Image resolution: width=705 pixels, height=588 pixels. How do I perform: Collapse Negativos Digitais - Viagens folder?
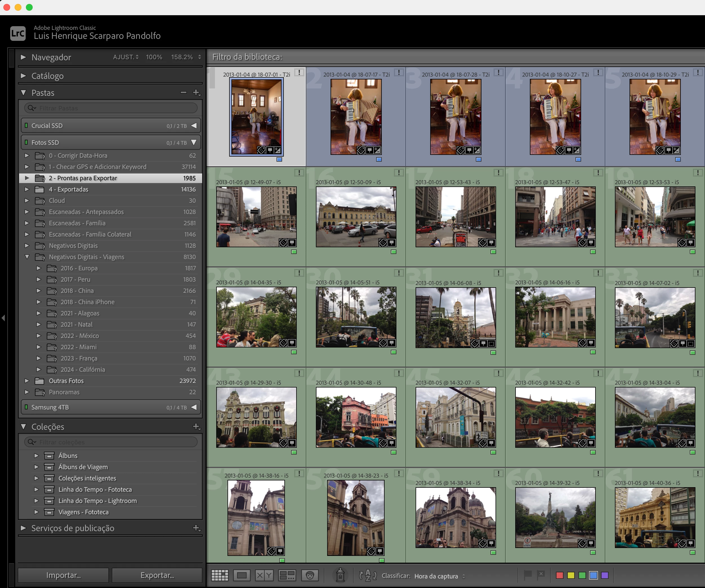click(x=27, y=257)
